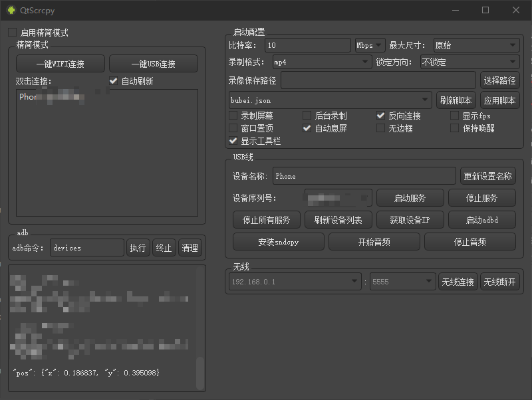Viewport: 532px width, 400px height.
Task: Disable the 显示工具栏 checkbox
Action: [233, 141]
